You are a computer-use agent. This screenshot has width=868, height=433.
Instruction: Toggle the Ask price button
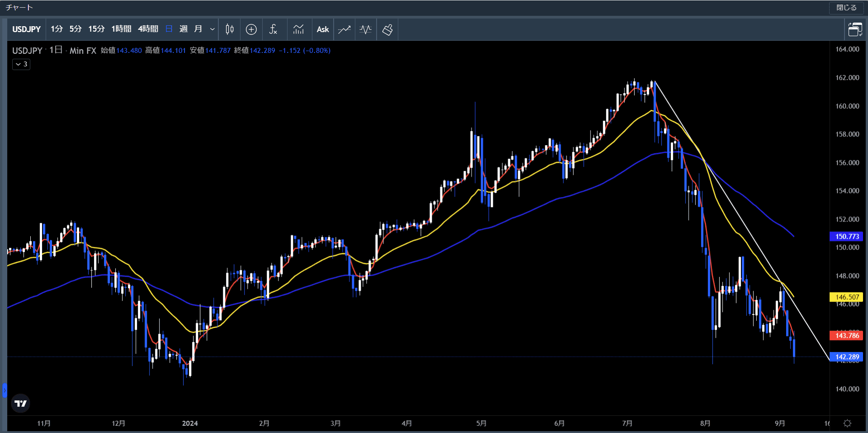coord(323,29)
